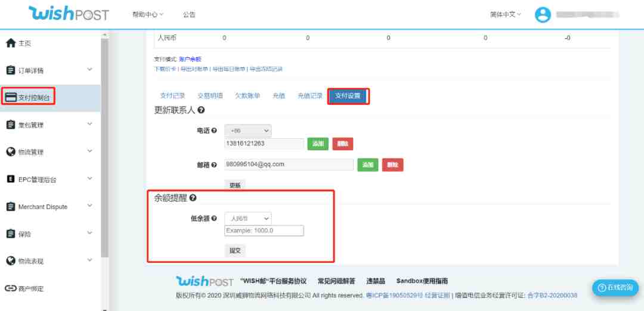The height and width of the screenshot is (311, 644).
Task: Expand the 订单详情 sidebar chevron
Action: tap(90, 70)
